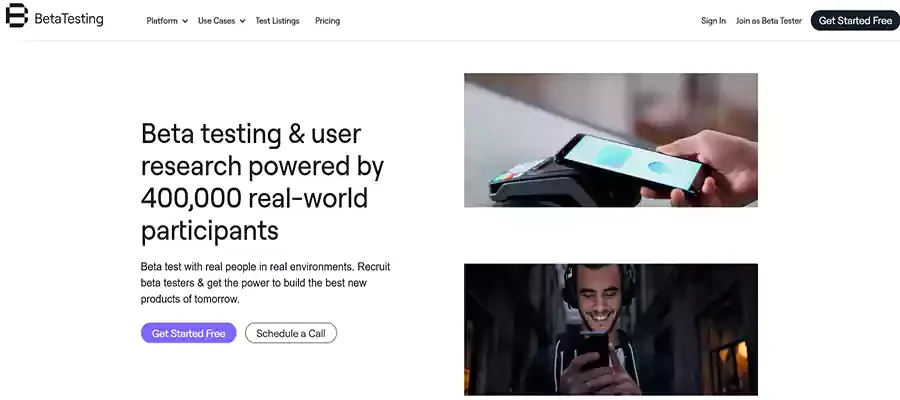Image resolution: width=900 pixels, height=400 pixels.
Task: Click the dark Get Started Free header button
Action: click(855, 21)
